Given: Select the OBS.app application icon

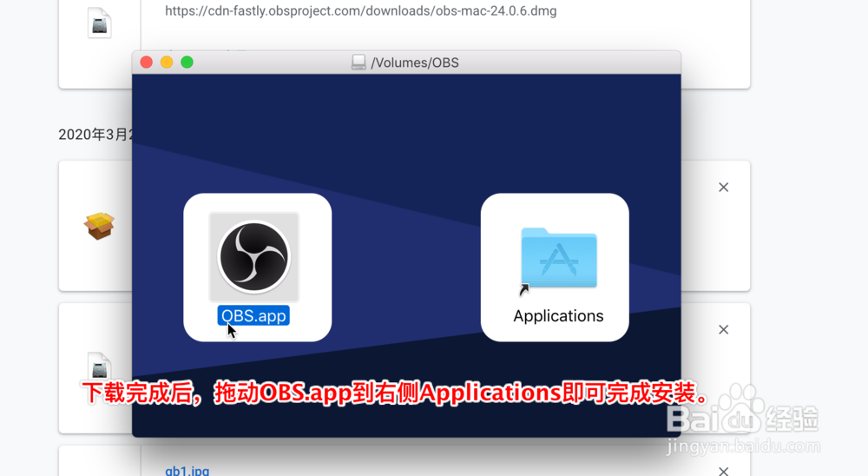Looking at the screenshot, I should click(254, 256).
